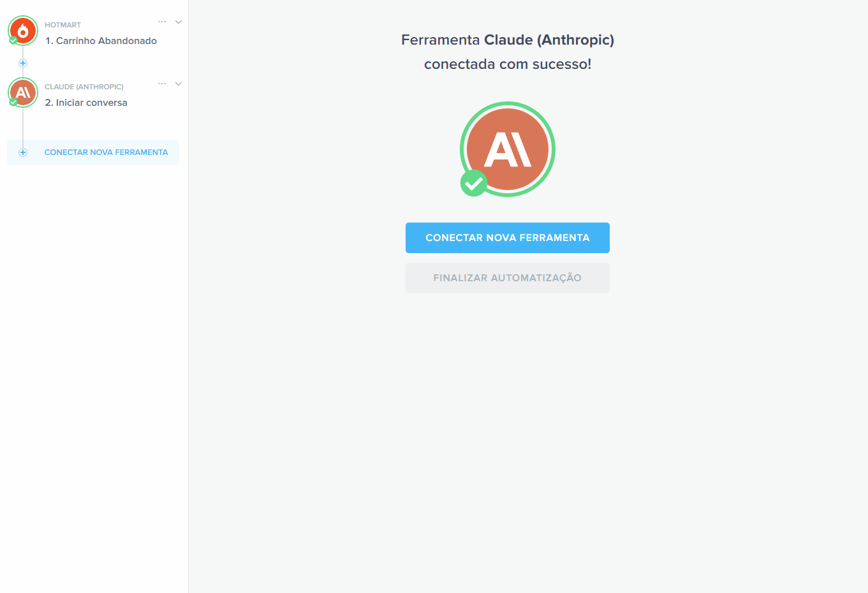Screen dimensions: 868x593
Task: Click the heading 'Ferramenta Claude (Anthropic)'
Action: 508,40
